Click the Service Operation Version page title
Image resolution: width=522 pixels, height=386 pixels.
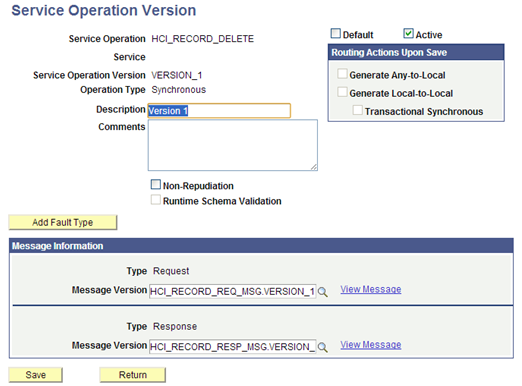point(104,10)
